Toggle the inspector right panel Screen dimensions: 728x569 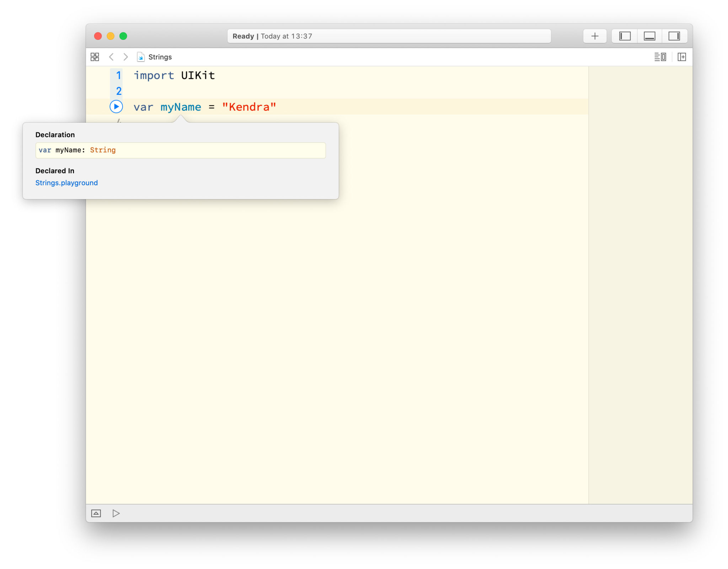click(x=674, y=36)
